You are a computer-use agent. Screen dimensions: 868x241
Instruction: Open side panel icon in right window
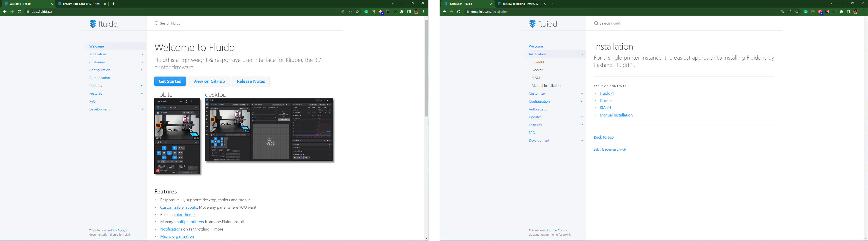click(848, 12)
